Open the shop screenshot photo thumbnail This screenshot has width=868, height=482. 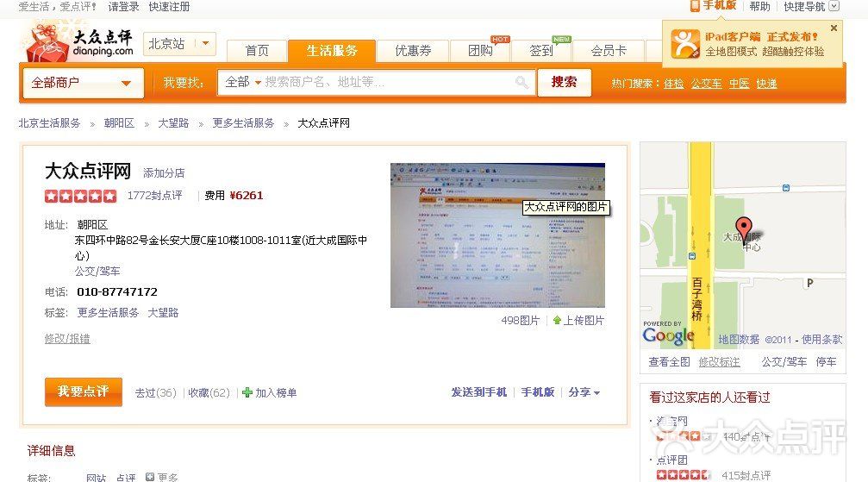(497, 235)
